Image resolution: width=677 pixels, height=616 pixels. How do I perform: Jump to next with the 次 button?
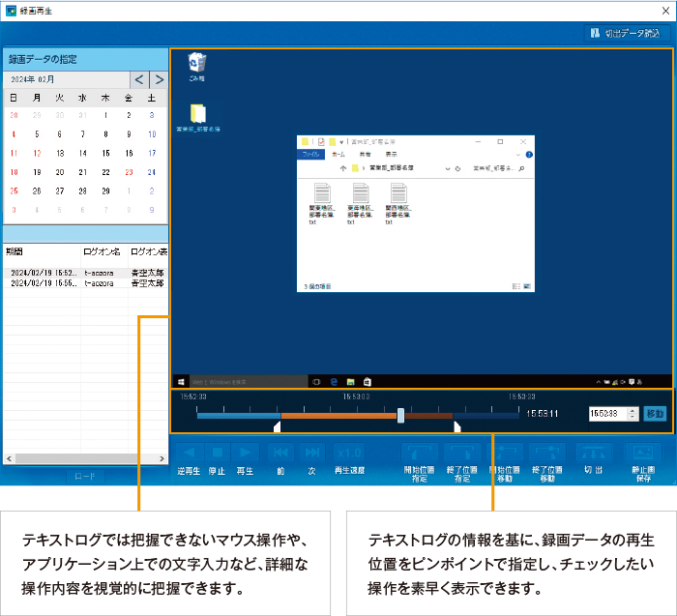point(312,453)
